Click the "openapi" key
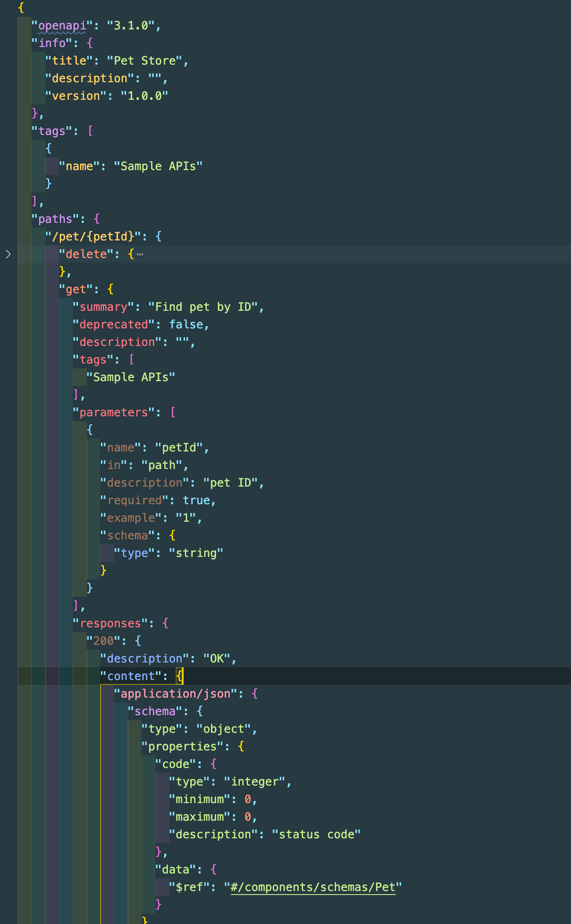The height and width of the screenshot is (924, 571). (62, 25)
